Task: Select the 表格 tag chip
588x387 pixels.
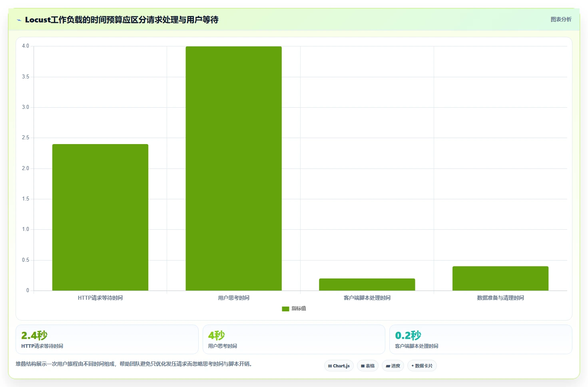Action: (368, 366)
